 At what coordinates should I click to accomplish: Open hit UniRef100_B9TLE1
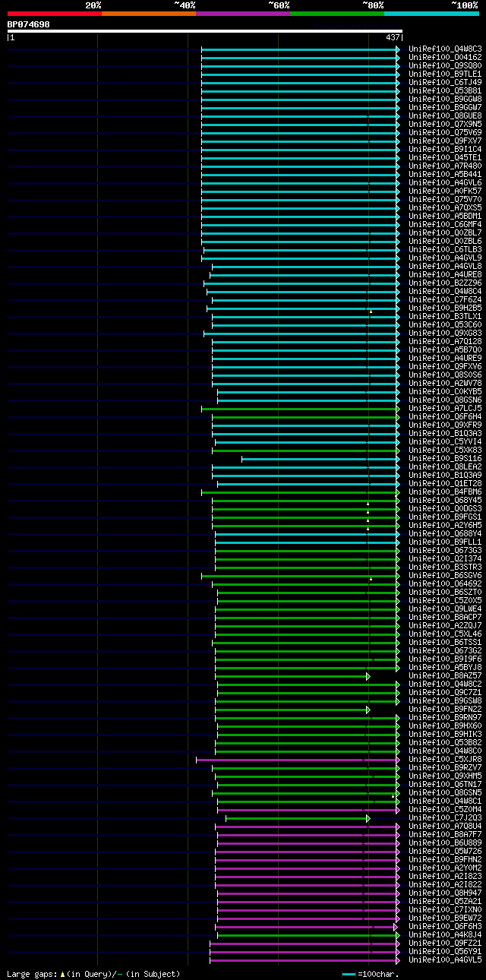click(445, 74)
